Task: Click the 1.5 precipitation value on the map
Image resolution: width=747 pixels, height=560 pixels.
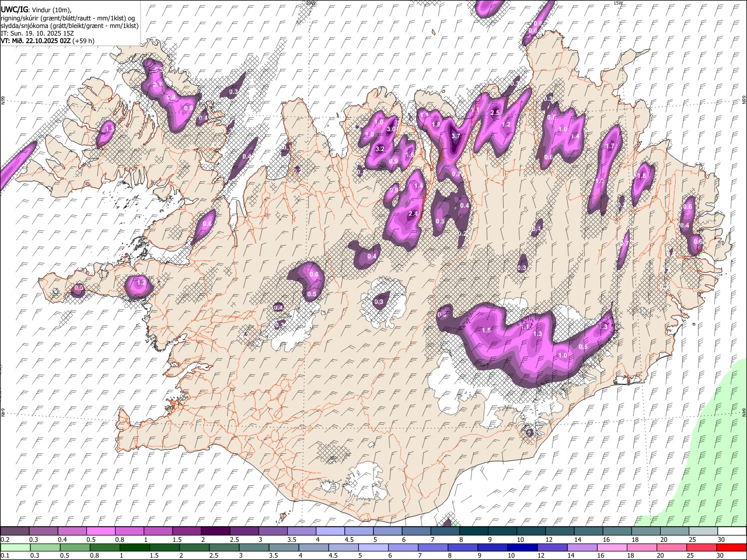Action: [487, 330]
